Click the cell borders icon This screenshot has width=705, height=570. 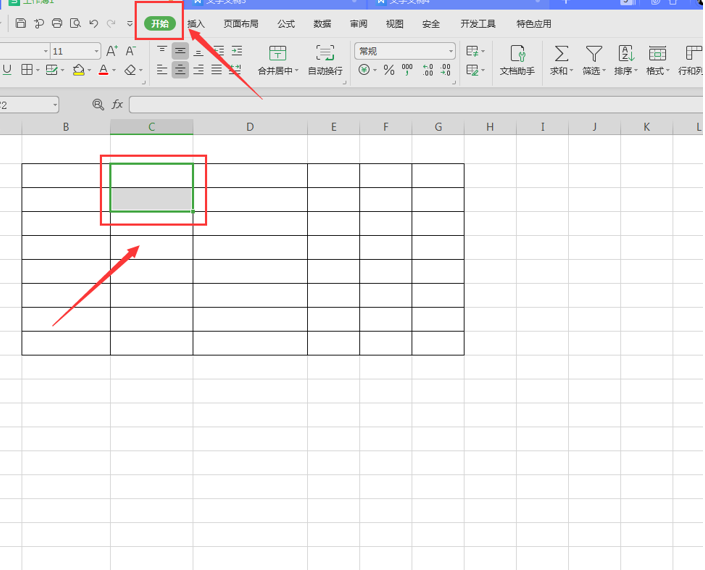(x=27, y=70)
